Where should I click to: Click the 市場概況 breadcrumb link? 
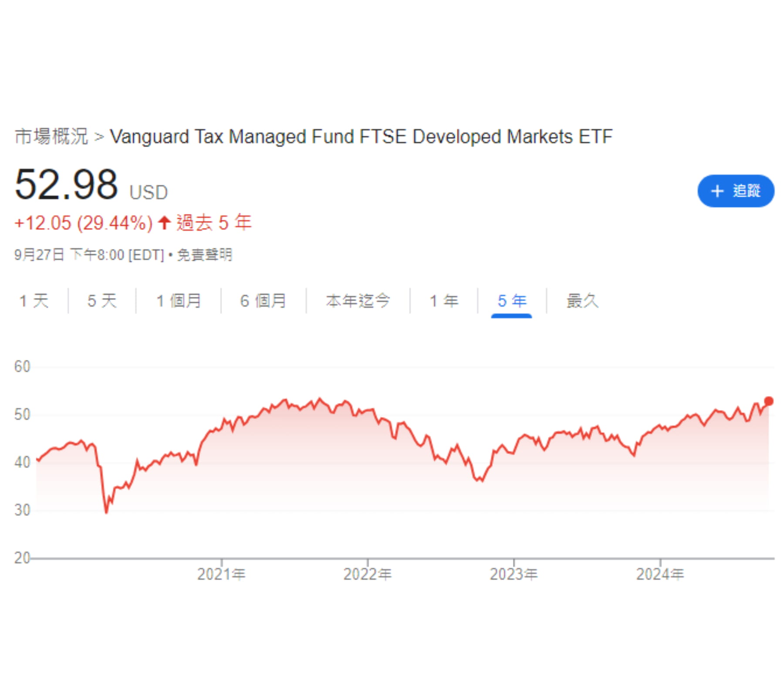click(x=51, y=136)
